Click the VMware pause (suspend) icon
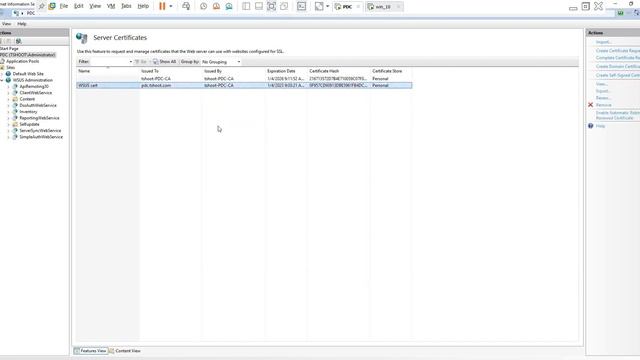The image size is (640, 360). pyautogui.click(x=162, y=6)
